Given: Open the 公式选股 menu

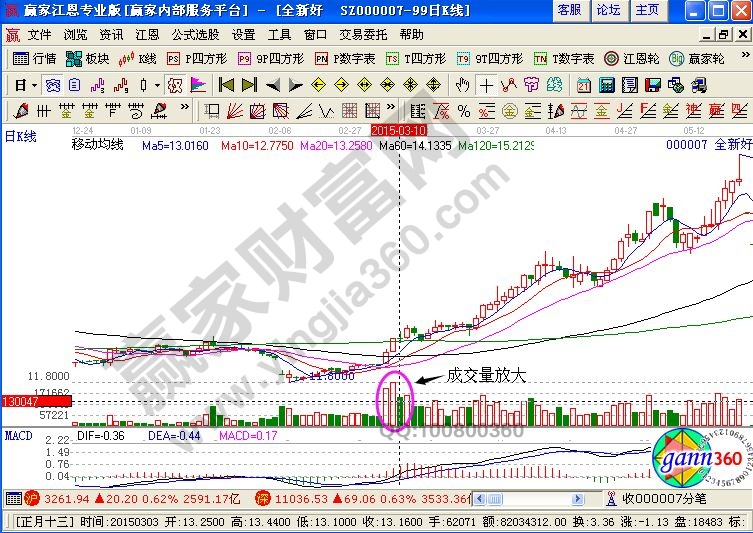Looking at the screenshot, I should pyautogui.click(x=194, y=34).
